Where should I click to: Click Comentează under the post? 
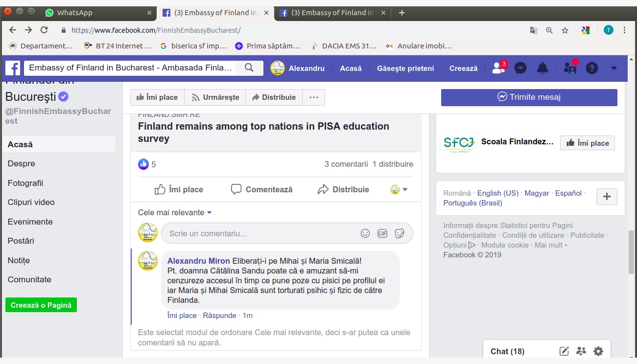pyautogui.click(x=262, y=189)
